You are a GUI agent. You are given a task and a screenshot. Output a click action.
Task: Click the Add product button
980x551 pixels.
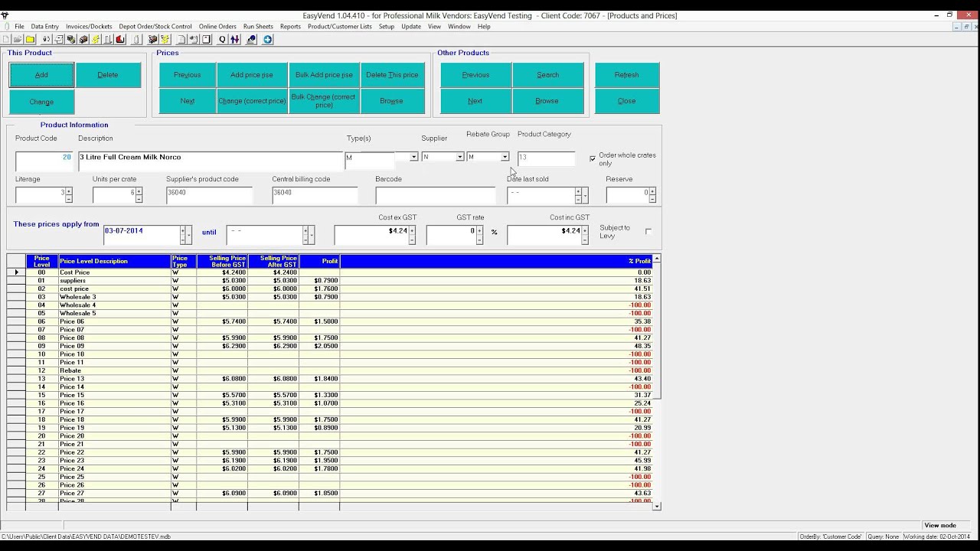[x=41, y=75]
